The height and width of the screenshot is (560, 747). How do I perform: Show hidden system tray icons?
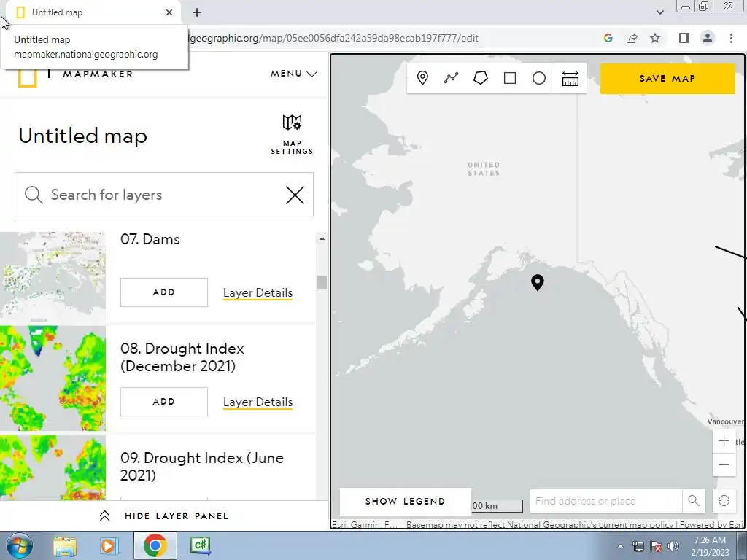click(620, 546)
